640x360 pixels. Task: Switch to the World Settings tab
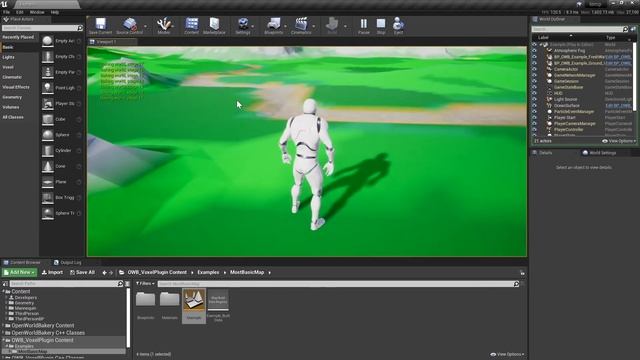click(x=599, y=153)
